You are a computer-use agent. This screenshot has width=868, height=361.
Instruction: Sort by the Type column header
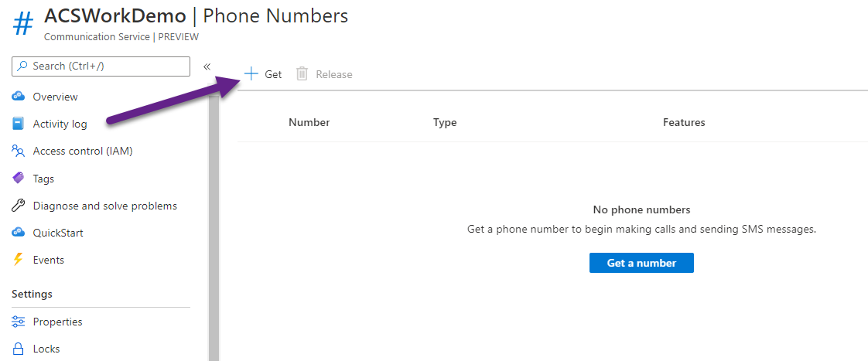(445, 122)
